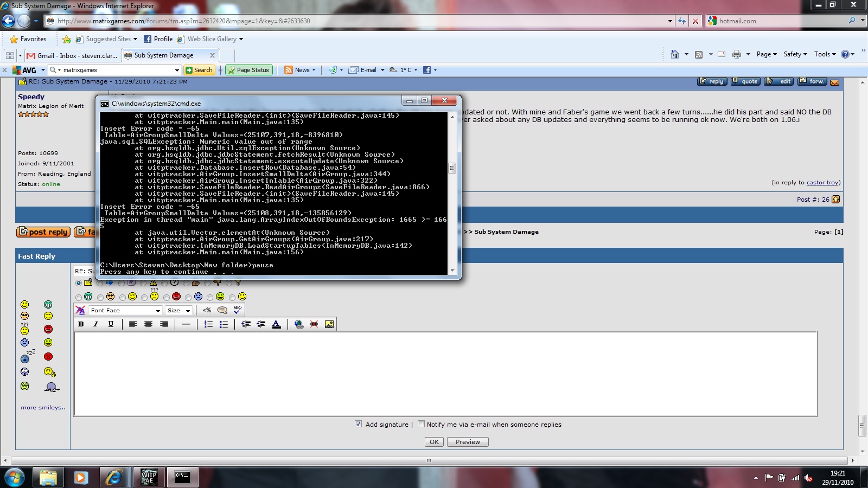Insert a hyperlink with the globe icon
868x488 pixels.
coord(299,324)
